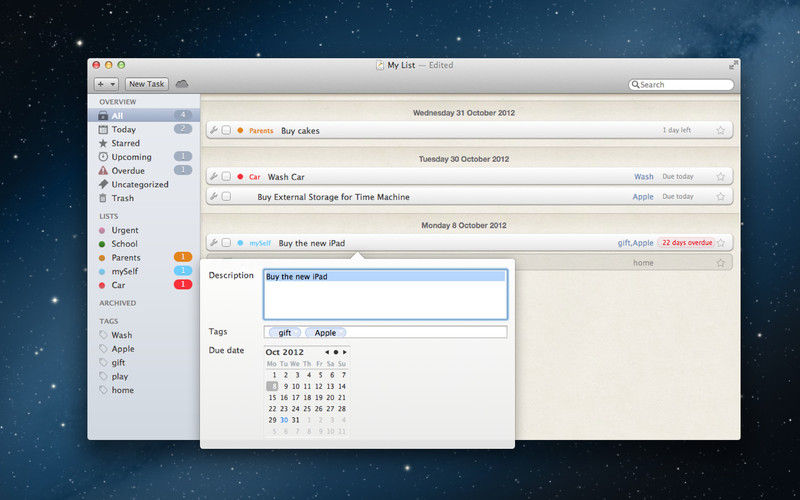Viewport: 800px width, 500px height.
Task: Click the red Car label on Wash Car
Action: 255,177
